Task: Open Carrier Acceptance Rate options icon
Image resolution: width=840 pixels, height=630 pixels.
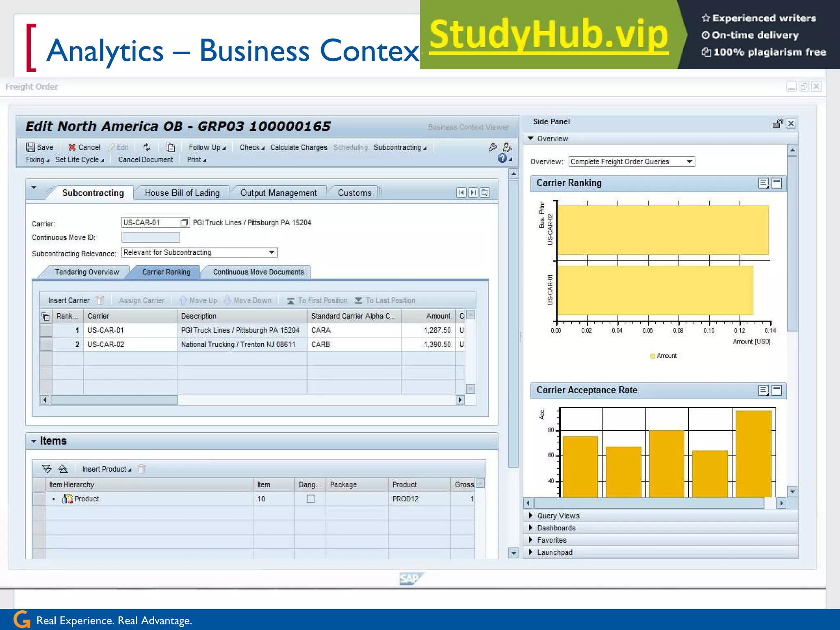Action: point(763,390)
